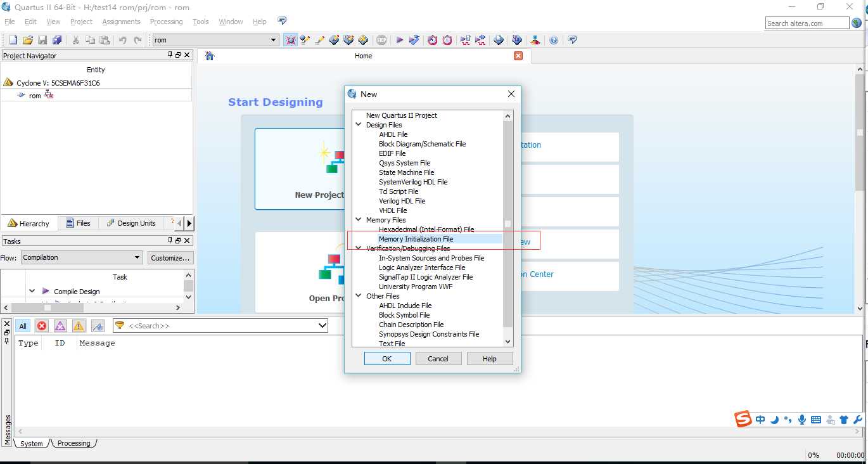Open the Flow Compilation dropdown
868x464 pixels.
pyautogui.click(x=137, y=257)
